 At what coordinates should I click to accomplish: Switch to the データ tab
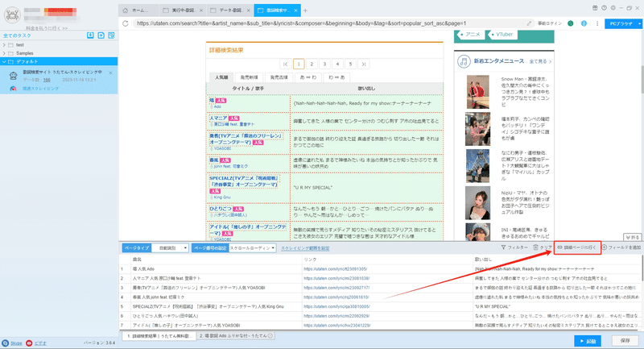pyautogui.click(x=229, y=10)
